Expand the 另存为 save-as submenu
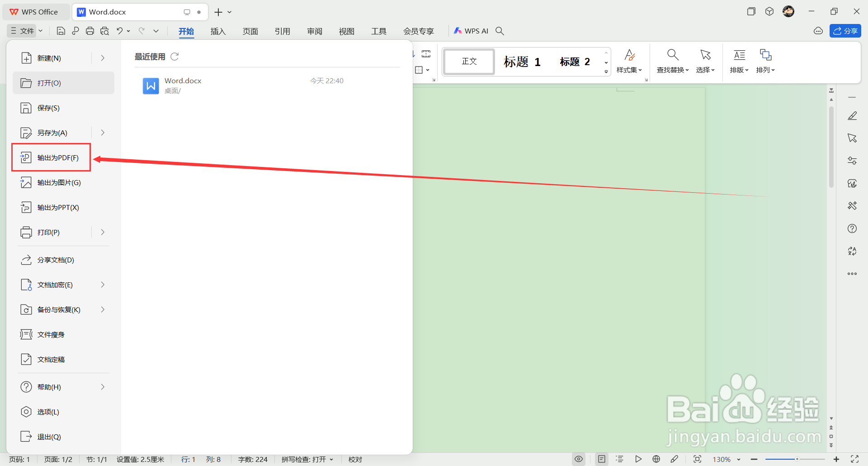Image resolution: width=868 pixels, height=466 pixels. (x=102, y=132)
